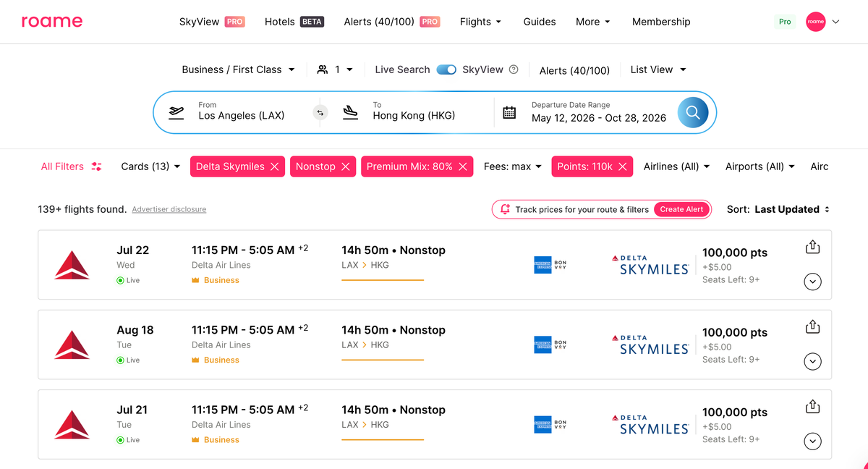Expand the Flights menu
Image resolution: width=868 pixels, height=469 pixels.
coord(481,22)
